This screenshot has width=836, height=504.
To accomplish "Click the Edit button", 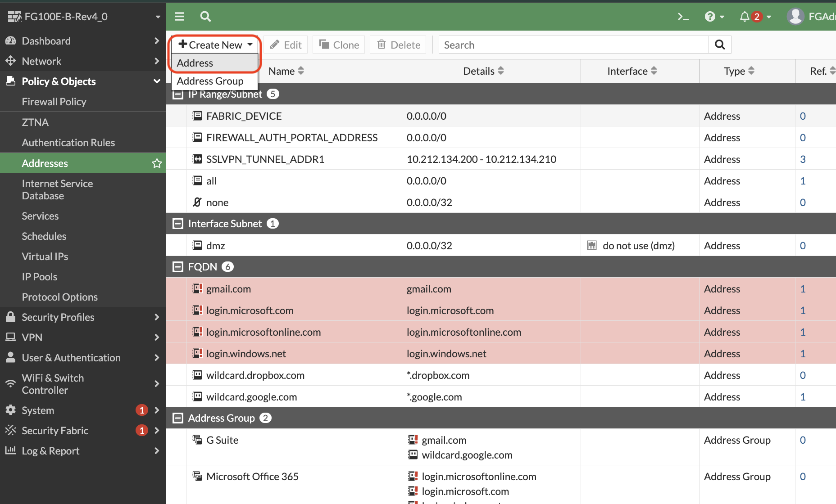I will pyautogui.click(x=286, y=45).
